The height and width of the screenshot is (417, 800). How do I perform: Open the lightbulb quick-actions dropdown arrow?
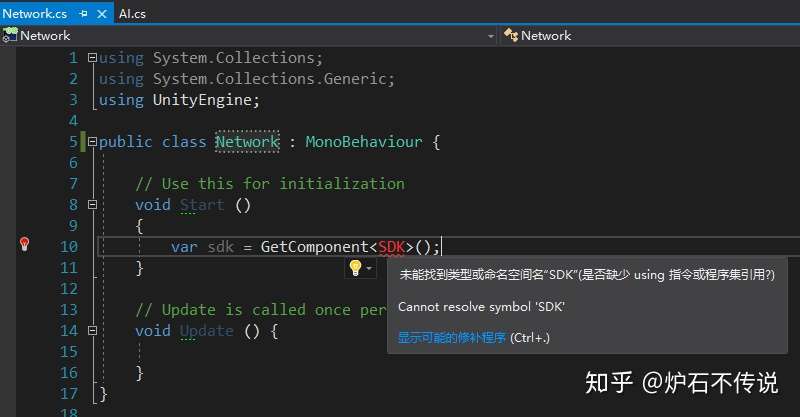369,268
